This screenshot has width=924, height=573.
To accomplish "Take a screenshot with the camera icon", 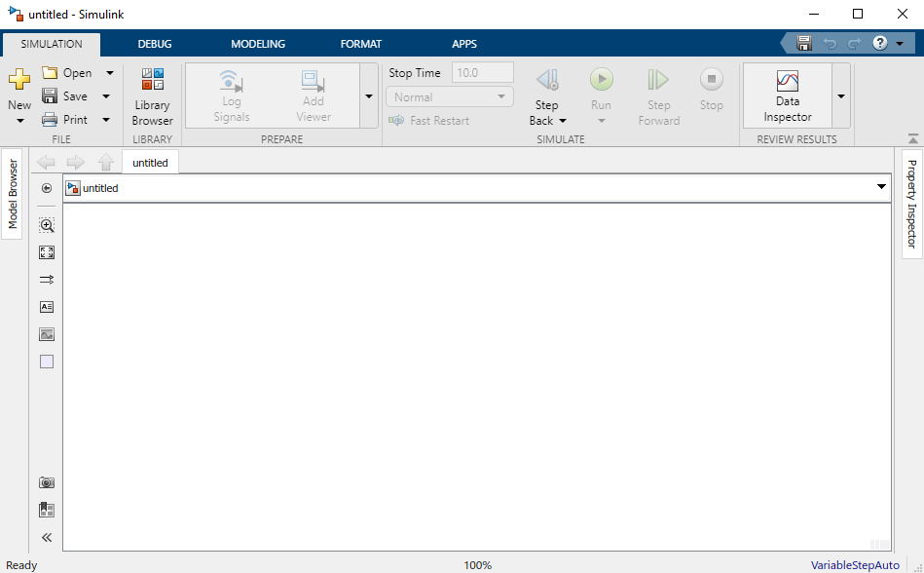I will tap(47, 482).
